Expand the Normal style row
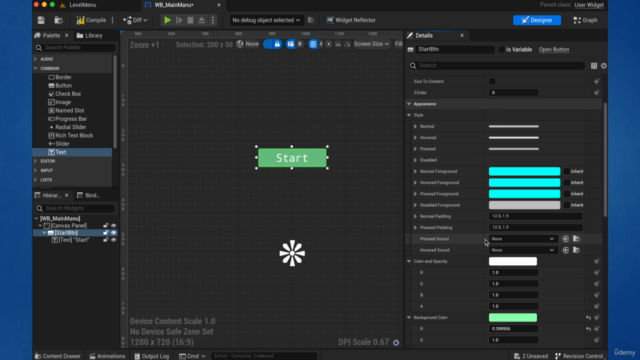The image size is (640, 360). point(415,127)
